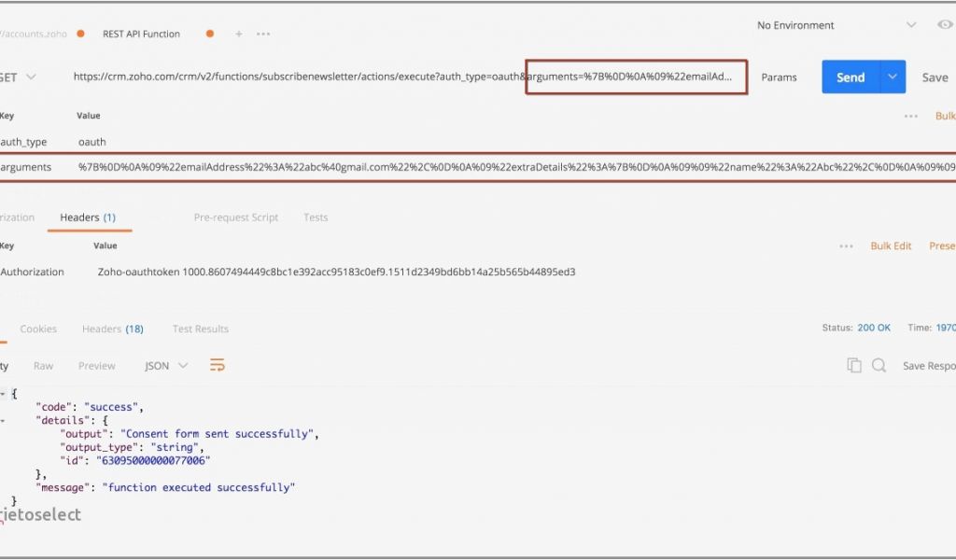Open tab options three-dot menu

263,35
